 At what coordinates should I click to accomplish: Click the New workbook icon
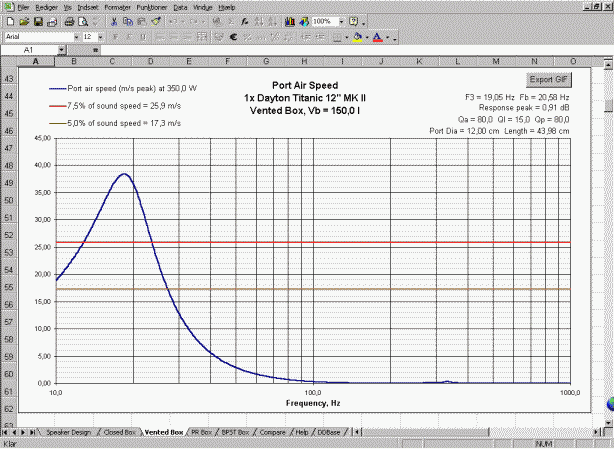click(9, 21)
